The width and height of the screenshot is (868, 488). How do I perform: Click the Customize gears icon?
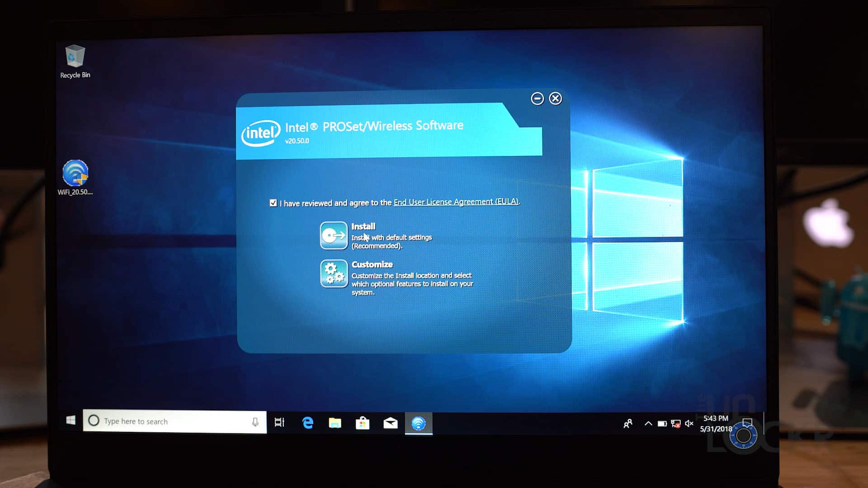coord(334,273)
